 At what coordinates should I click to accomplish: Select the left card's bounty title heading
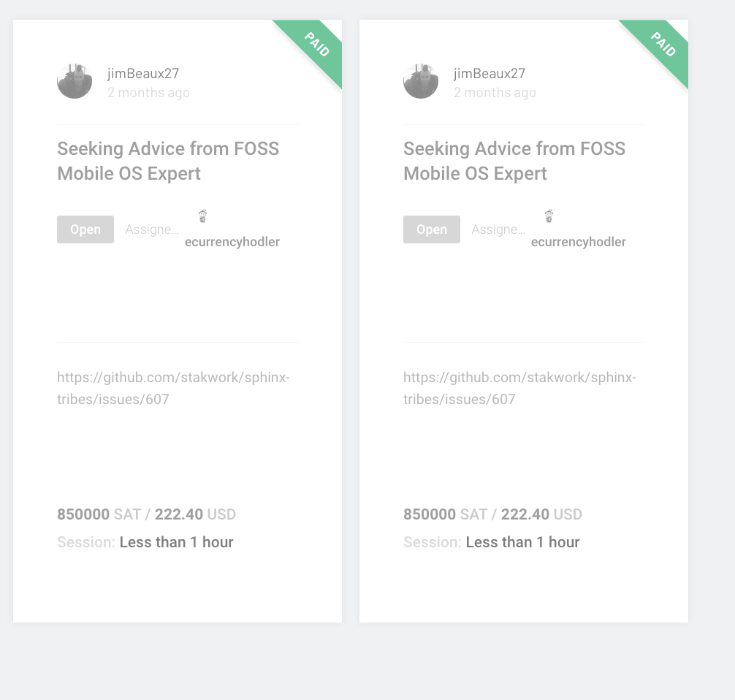click(x=168, y=161)
